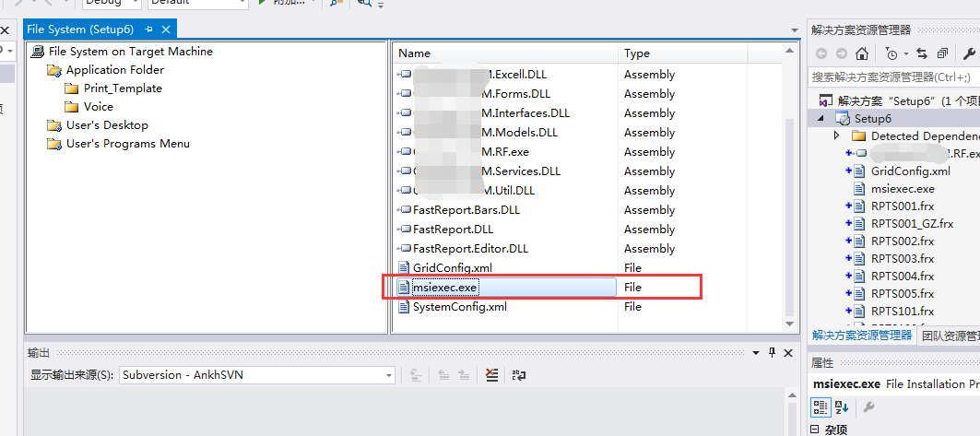Switch to the 解决方案资源管理器 bottom tab
This screenshot has width=980, height=436.
(x=862, y=336)
